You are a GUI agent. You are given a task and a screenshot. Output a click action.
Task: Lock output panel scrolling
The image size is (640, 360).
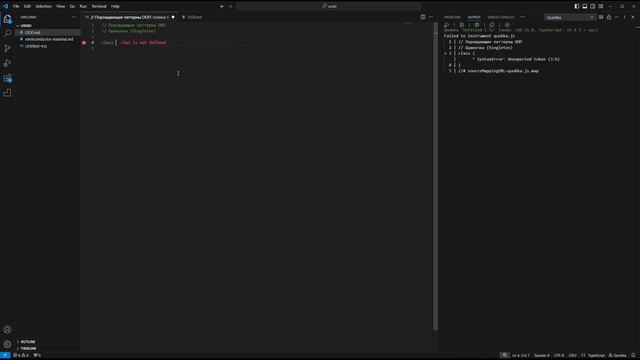pos(609,17)
